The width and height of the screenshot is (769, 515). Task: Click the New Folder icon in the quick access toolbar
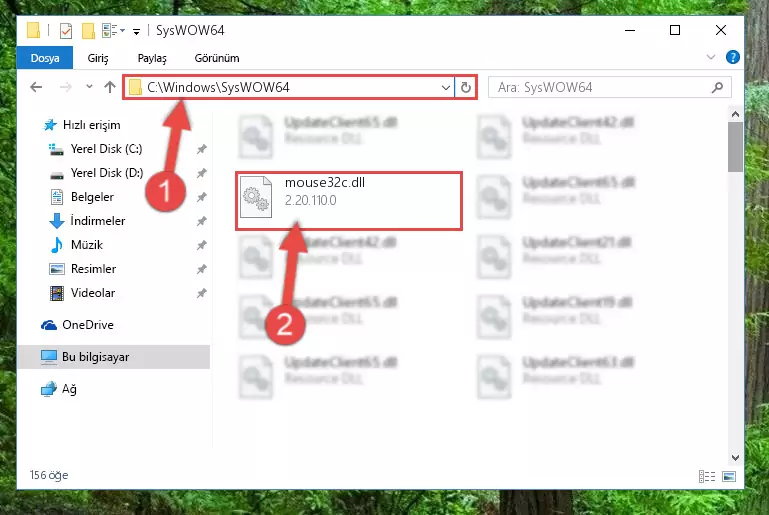pyautogui.click(x=88, y=31)
